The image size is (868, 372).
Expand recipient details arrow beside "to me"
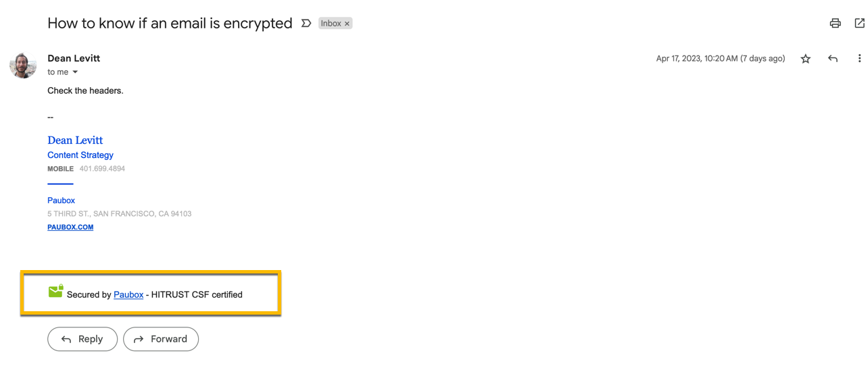coord(75,72)
